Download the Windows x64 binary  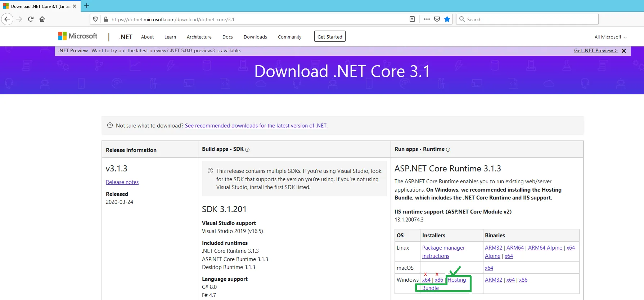[510, 280]
